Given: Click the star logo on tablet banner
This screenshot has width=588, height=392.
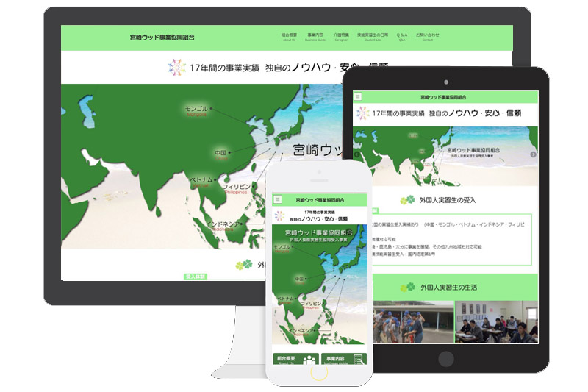Looking at the screenshot, I should 362,113.
